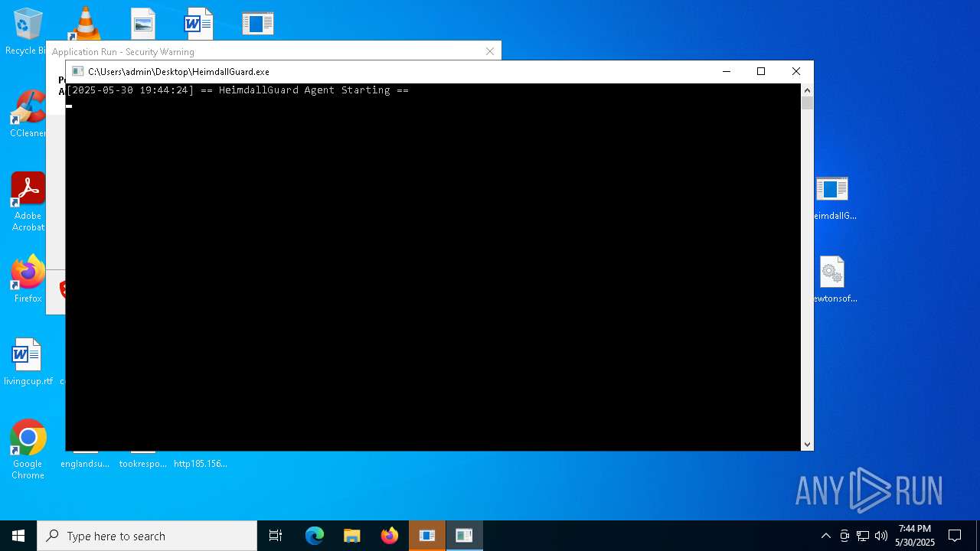980x551 pixels.
Task: Open the taskbar clock and date
Action: [x=915, y=536]
